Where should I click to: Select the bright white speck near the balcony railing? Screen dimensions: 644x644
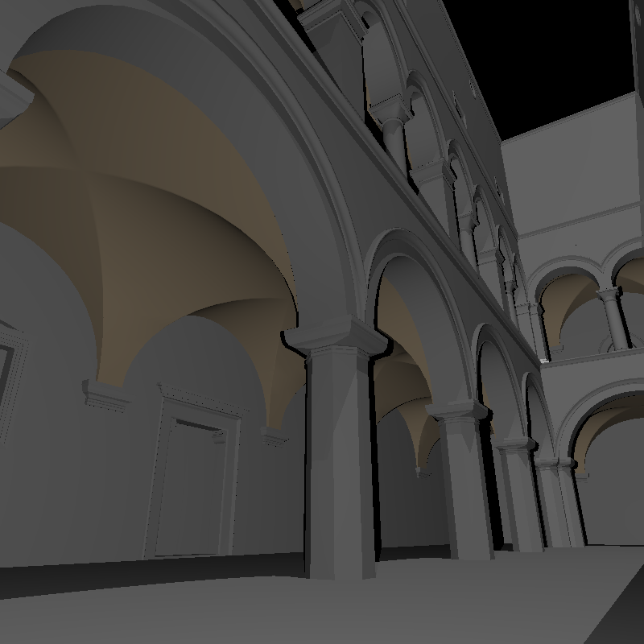click(x=543, y=361)
